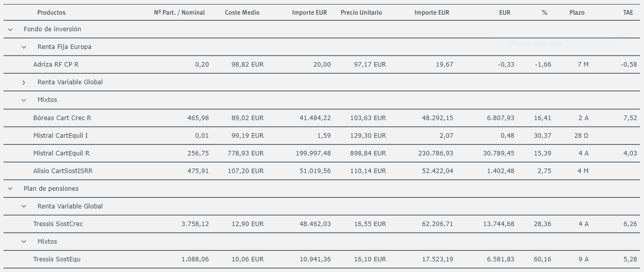Sort by the TAE column header
The width and height of the screenshot is (644, 272).
click(x=628, y=13)
